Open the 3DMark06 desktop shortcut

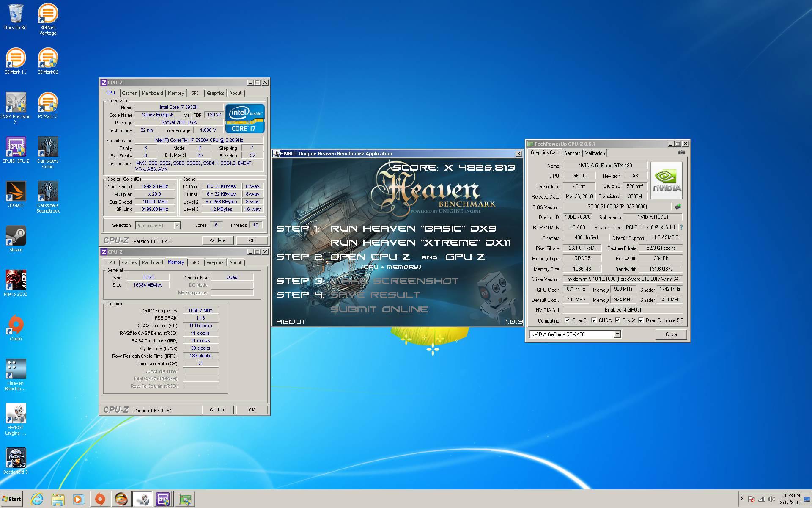48,61
